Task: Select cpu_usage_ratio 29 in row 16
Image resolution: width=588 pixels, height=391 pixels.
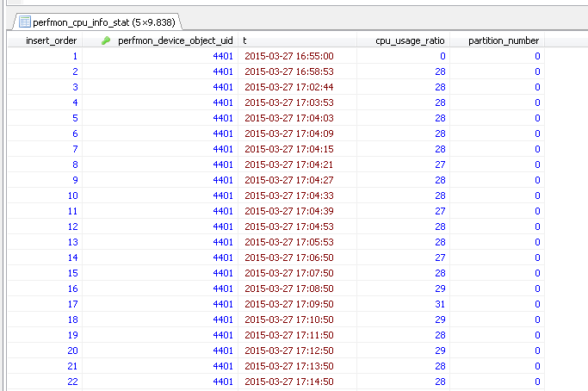Action: click(x=403, y=289)
